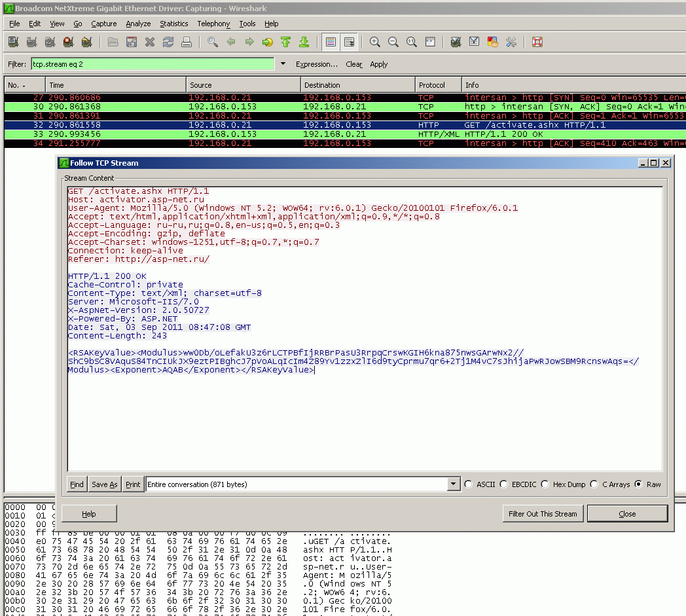Apply the display filter
Image resolution: width=686 pixels, height=616 pixels.
click(379, 64)
